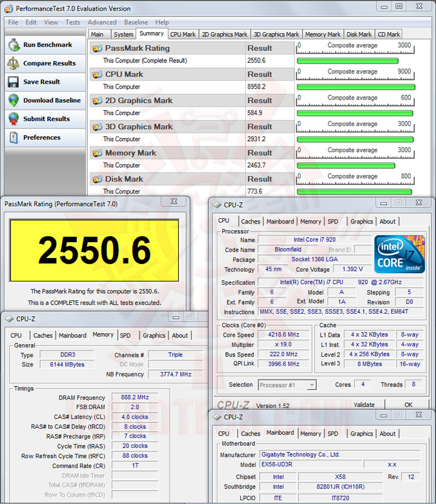Open the Edit menu
436x504 pixels.
31,22
